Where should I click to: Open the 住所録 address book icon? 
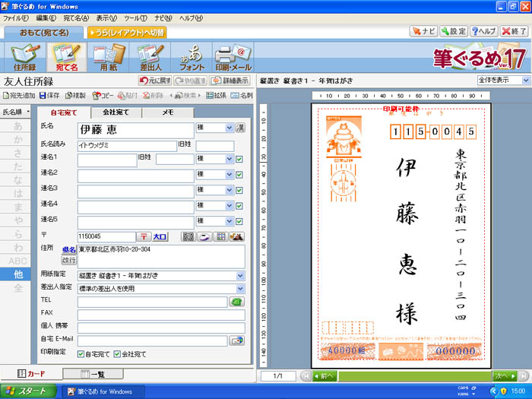25,58
